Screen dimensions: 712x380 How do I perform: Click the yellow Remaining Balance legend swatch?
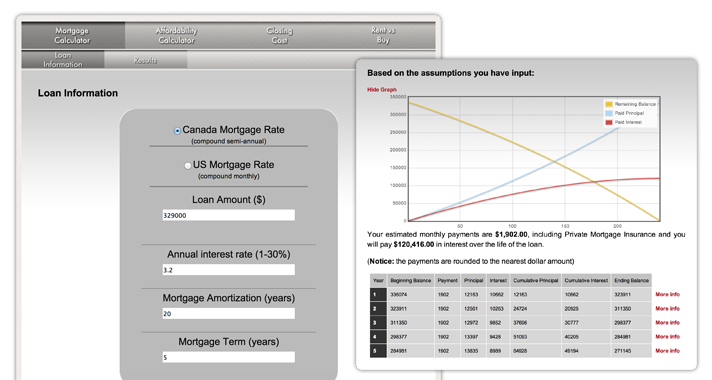pyautogui.click(x=609, y=104)
